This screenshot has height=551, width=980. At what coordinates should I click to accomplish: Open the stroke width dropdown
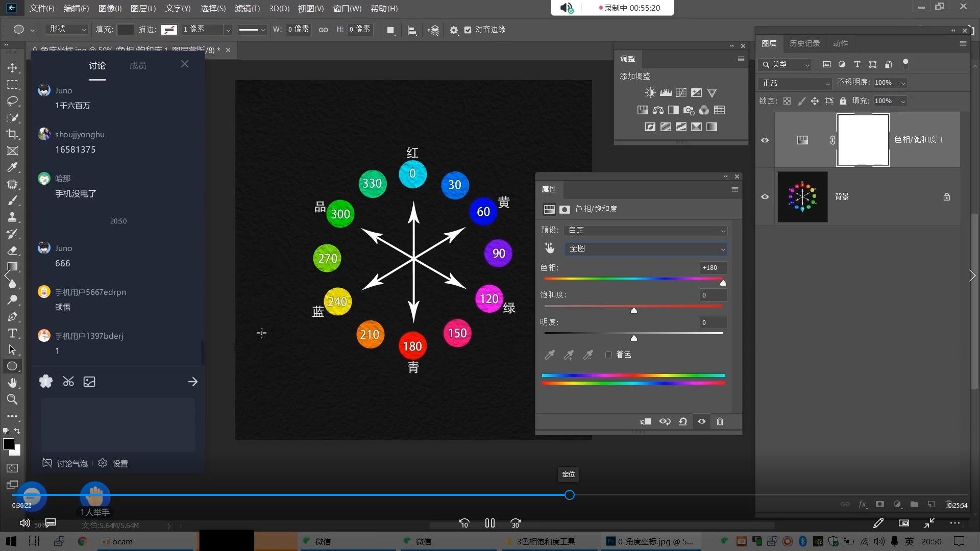pyautogui.click(x=228, y=30)
